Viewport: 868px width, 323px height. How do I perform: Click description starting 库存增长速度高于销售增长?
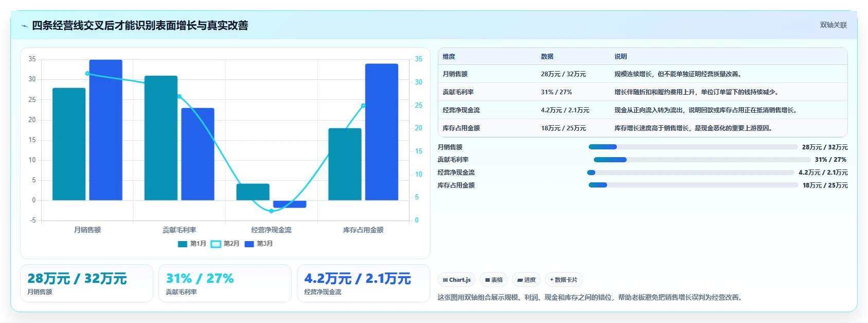pos(693,128)
